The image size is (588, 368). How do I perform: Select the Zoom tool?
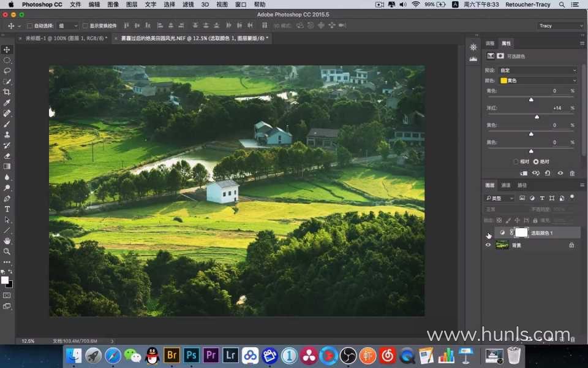pyautogui.click(x=7, y=251)
